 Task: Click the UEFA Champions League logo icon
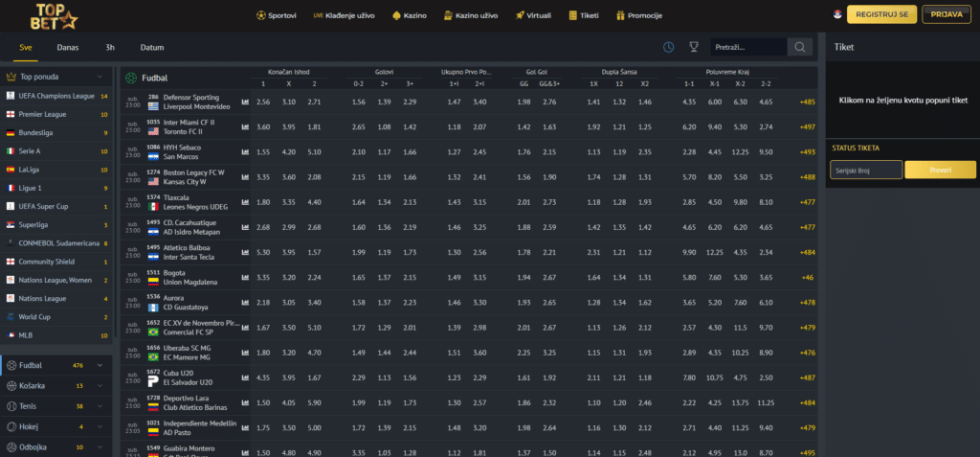[x=10, y=96]
